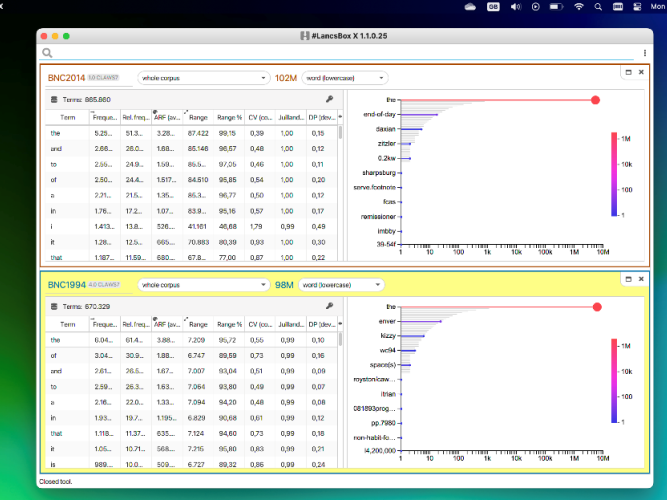Select the 'is' row in BNC1994 table
Image resolution: width=667 pixels, height=500 pixels.
pos(191,464)
